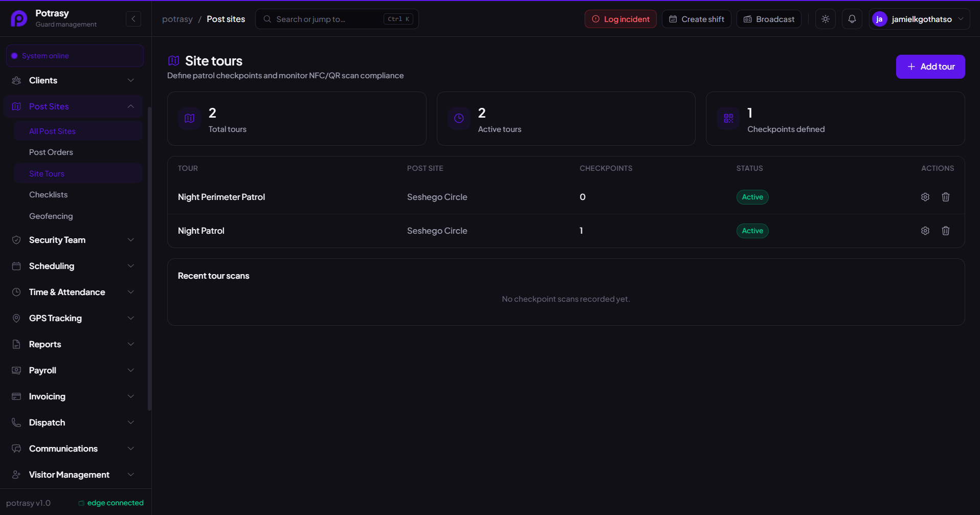980x515 pixels.
Task: Click Night Perimeter Patrol tour name
Action: pos(221,197)
